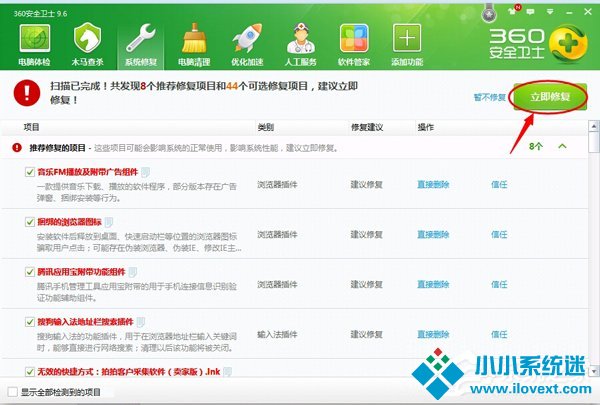The image size is (600, 405).
Task: Open 软件管家 software manager
Action: (354, 44)
